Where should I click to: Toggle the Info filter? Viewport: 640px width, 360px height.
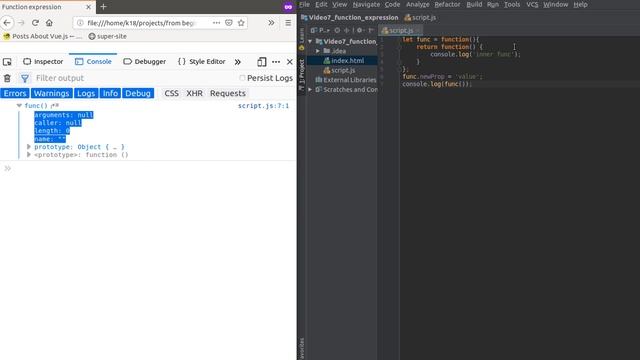pos(110,93)
